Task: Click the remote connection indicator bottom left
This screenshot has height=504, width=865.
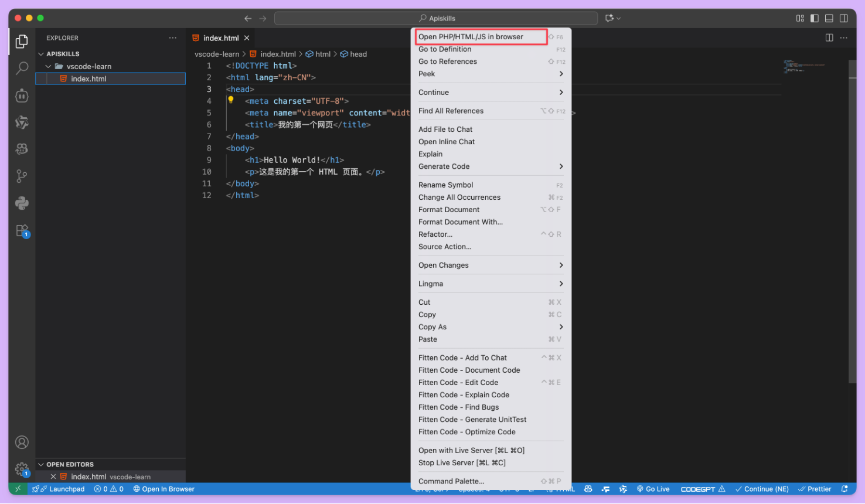Action: pos(18,489)
